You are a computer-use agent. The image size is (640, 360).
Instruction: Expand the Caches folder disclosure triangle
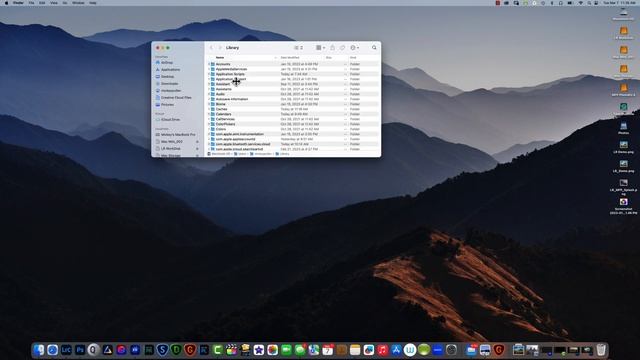click(209, 109)
